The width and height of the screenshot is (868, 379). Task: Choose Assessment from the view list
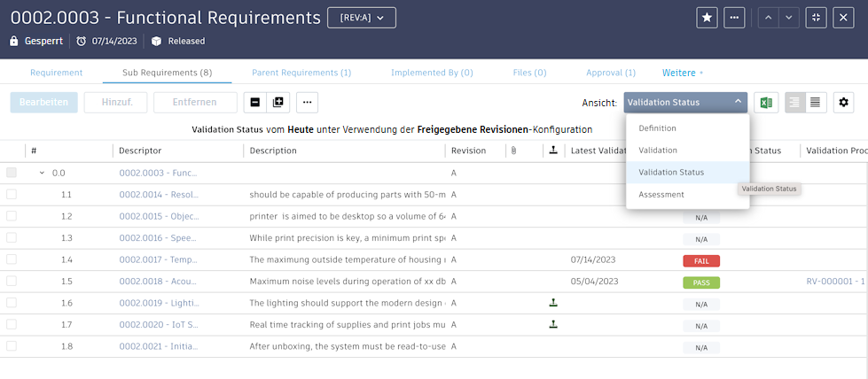(661, 194)
